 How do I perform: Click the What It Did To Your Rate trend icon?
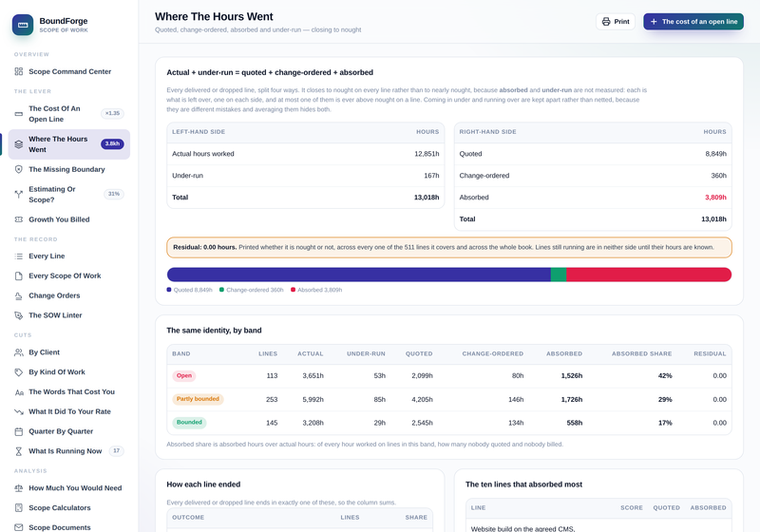click(x=18, y=412)
